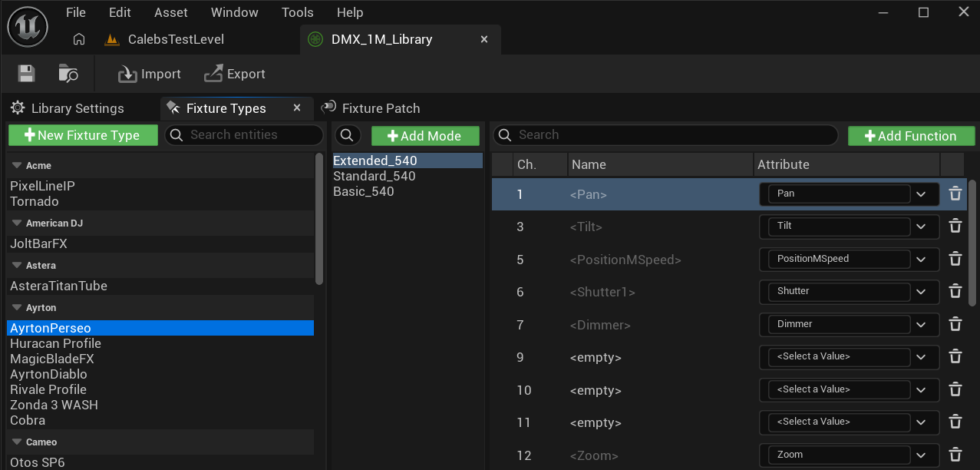Screen dimensions: 980x470
Task: Select the MagicBladeFX fixture
Action: pyautogui.click(x=52, y=359)
